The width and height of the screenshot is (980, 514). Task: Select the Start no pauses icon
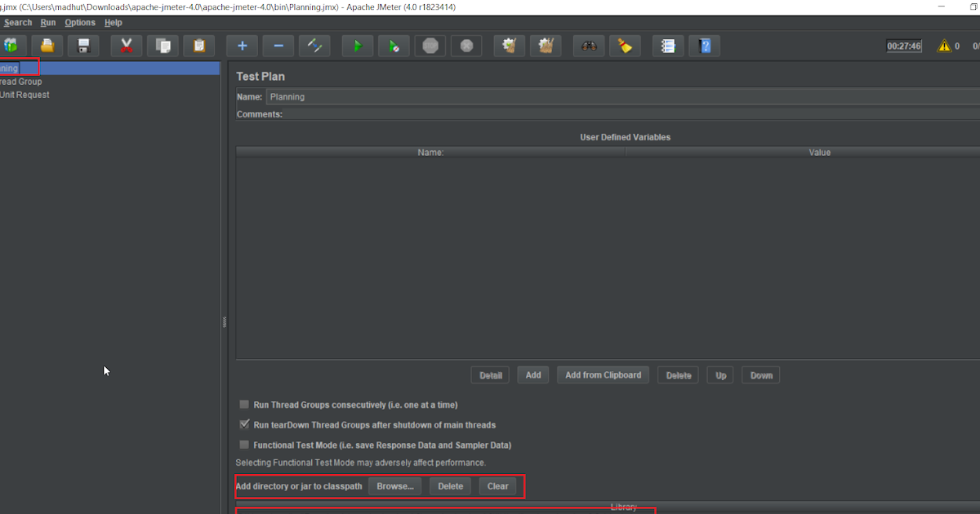pos(394,46)
